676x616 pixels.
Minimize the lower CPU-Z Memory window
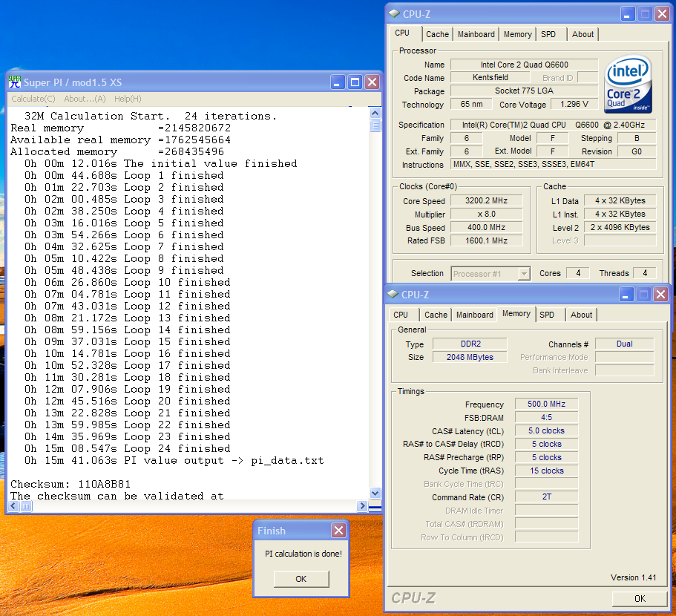626,295
